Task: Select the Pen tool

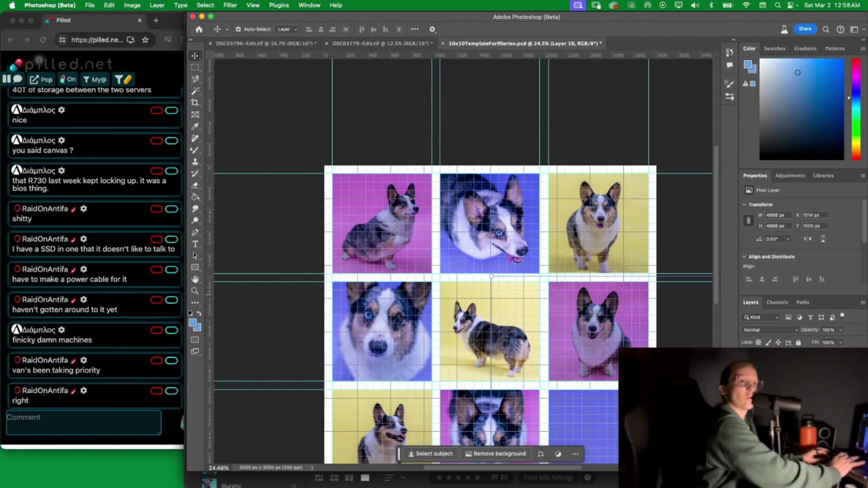Action: point(195,232)
